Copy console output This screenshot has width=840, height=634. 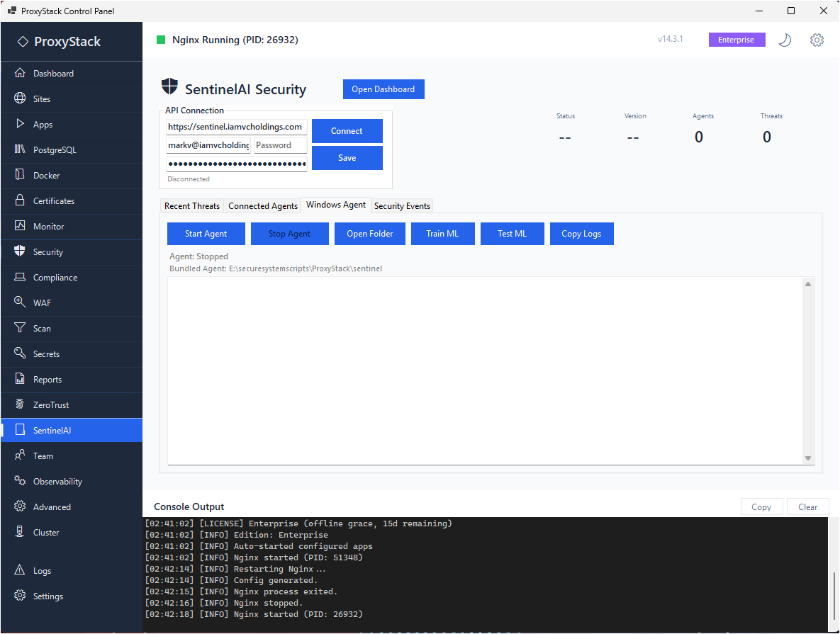click(761, 506)
